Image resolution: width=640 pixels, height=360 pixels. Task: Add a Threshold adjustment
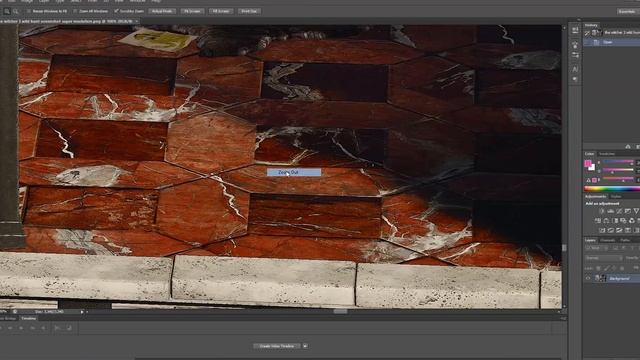[x=619, y=230]
